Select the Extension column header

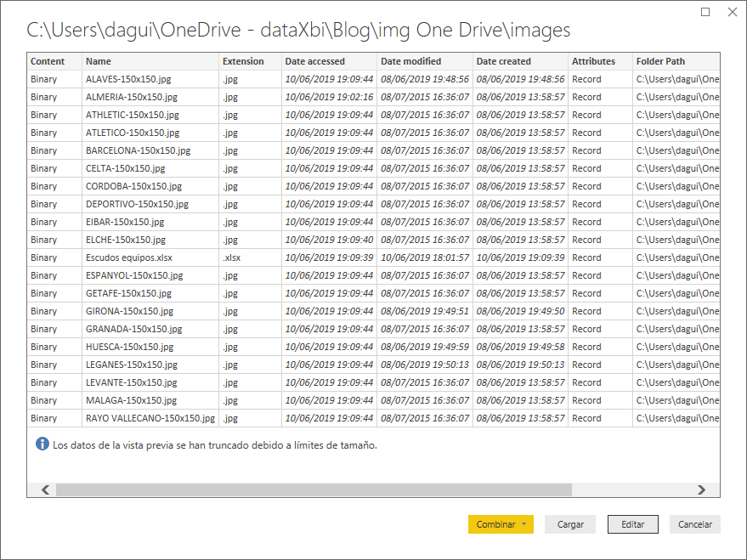pos(243,61)
